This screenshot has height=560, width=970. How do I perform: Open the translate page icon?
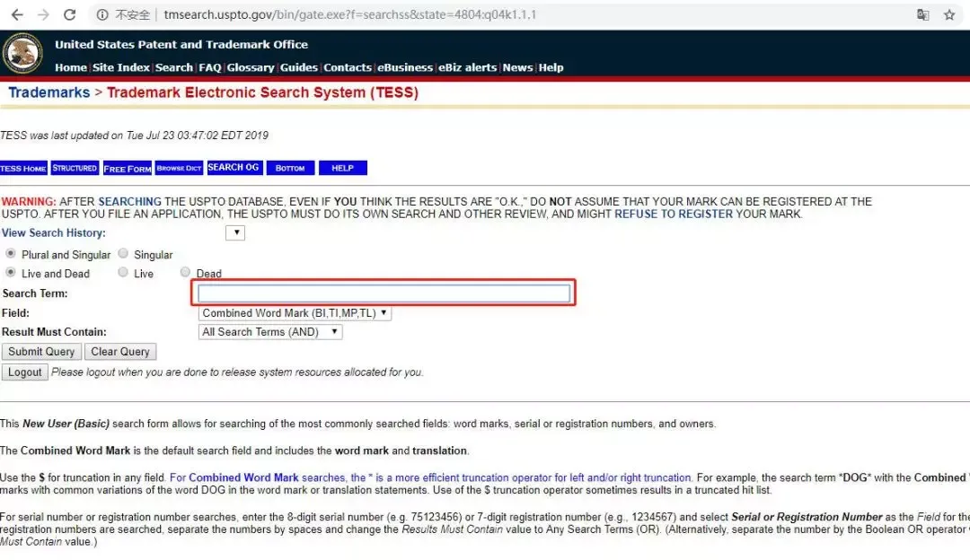click(x=923, y=15)
